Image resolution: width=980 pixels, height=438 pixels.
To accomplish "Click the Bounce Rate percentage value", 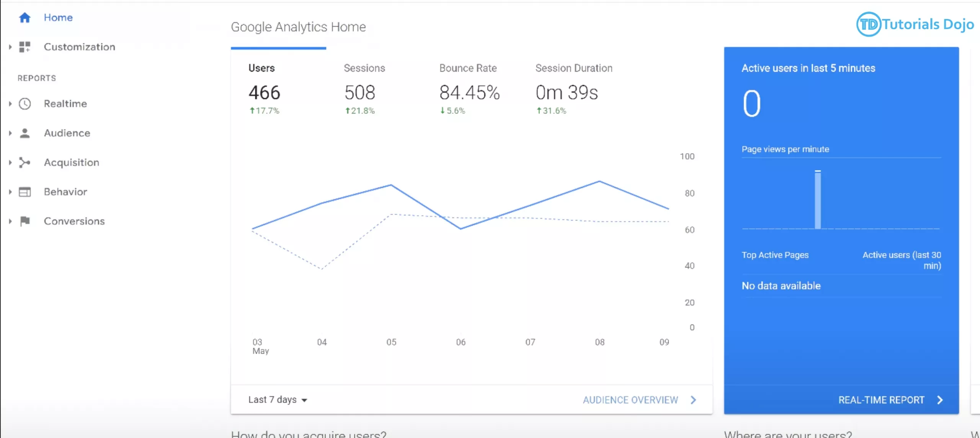I will coord(469,92).
